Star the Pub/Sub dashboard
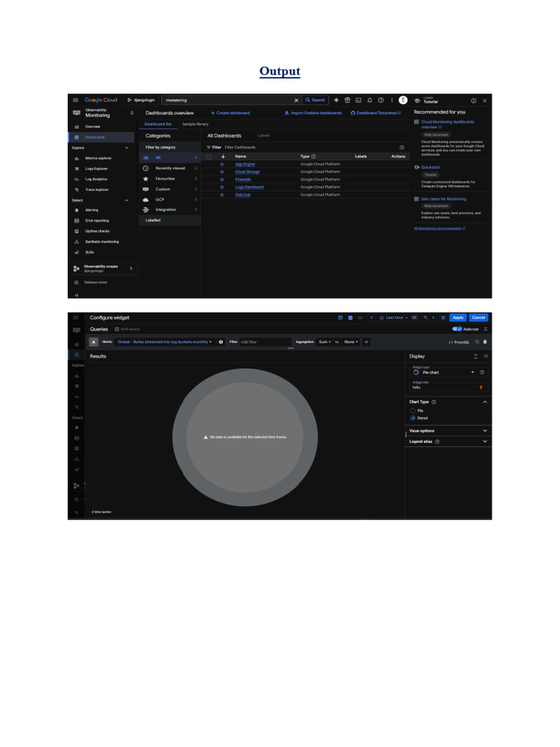Viewport: 560px width, 747px height. click(222, 194)
